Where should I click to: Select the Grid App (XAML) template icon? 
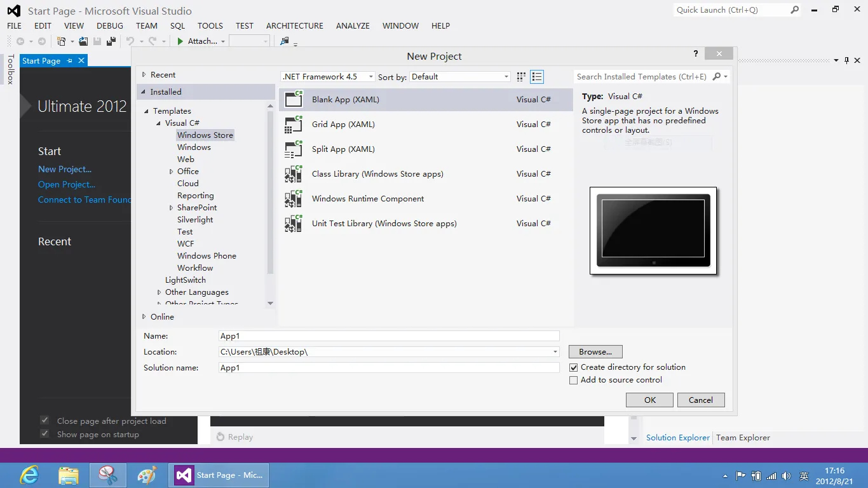pos(294,125)
